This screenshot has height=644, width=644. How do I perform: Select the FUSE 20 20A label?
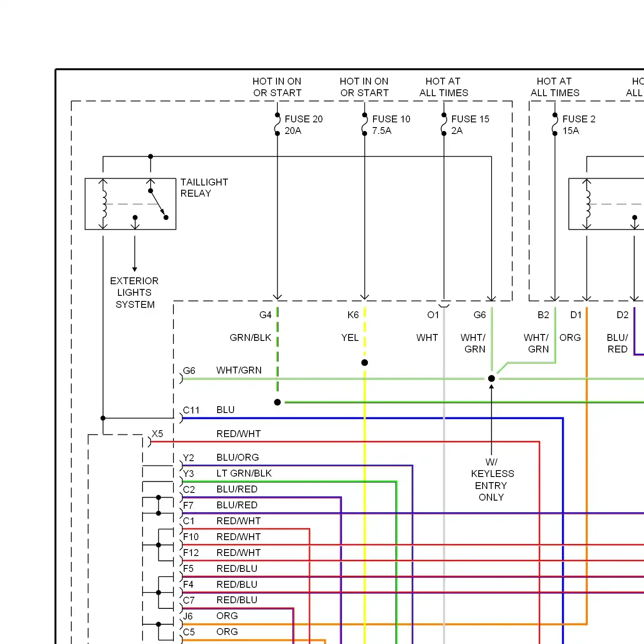(x=304, y=125)
